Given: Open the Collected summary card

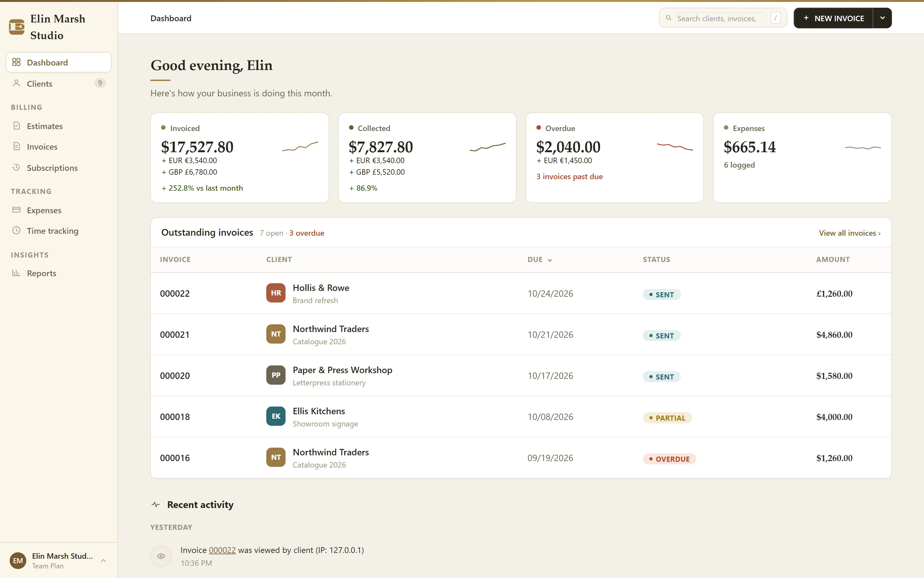Looking at the screenshot, I should [427, 157].
